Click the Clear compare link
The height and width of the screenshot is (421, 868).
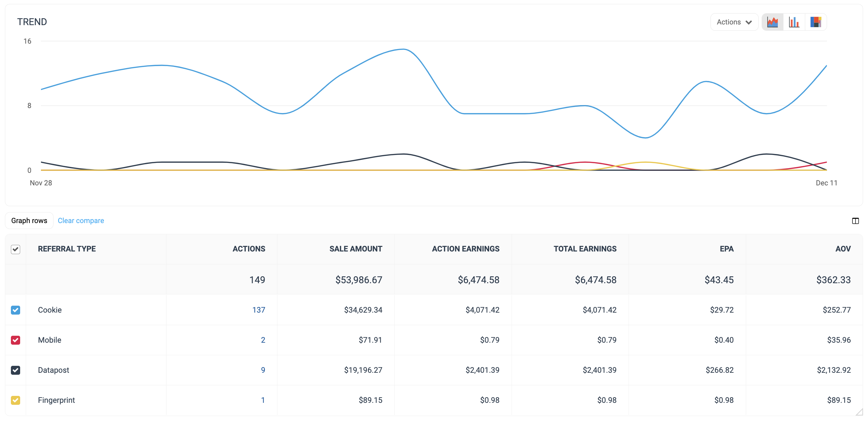coord(81,220)
